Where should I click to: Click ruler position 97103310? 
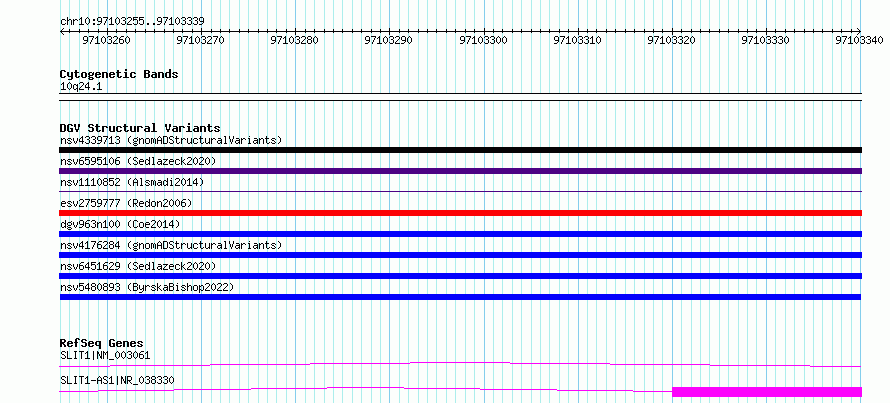578,40
